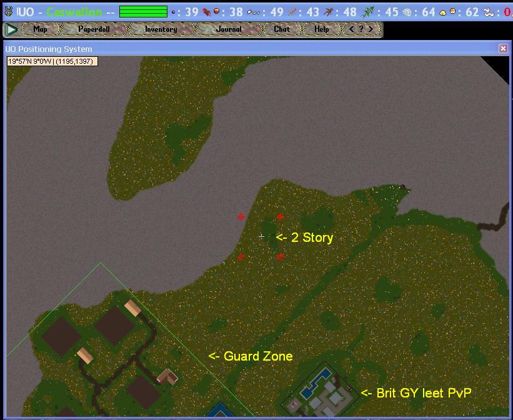Image resolution: width=513 pixels, height=420 pixels.
Task: Close the UO Positioning System window
Action: (503, 49)
